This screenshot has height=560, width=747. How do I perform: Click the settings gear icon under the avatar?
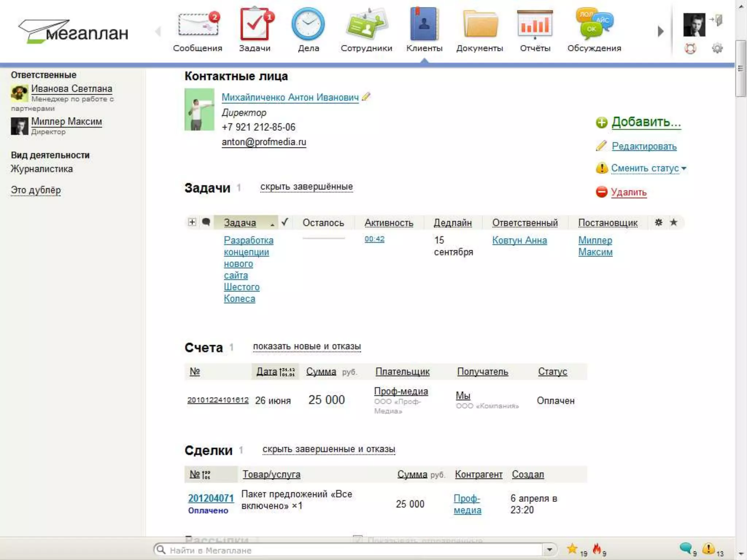point(717,48)
